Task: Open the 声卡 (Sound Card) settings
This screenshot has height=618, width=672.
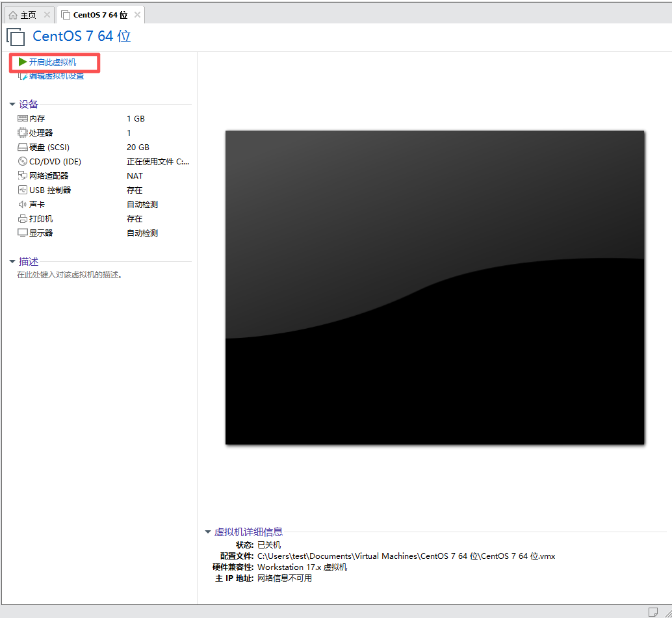Action: click(x=31, y=204)
